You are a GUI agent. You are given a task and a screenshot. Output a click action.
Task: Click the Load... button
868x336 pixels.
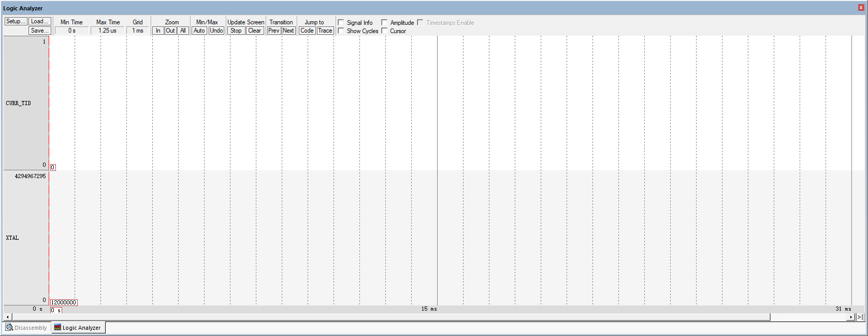[40, 21]
